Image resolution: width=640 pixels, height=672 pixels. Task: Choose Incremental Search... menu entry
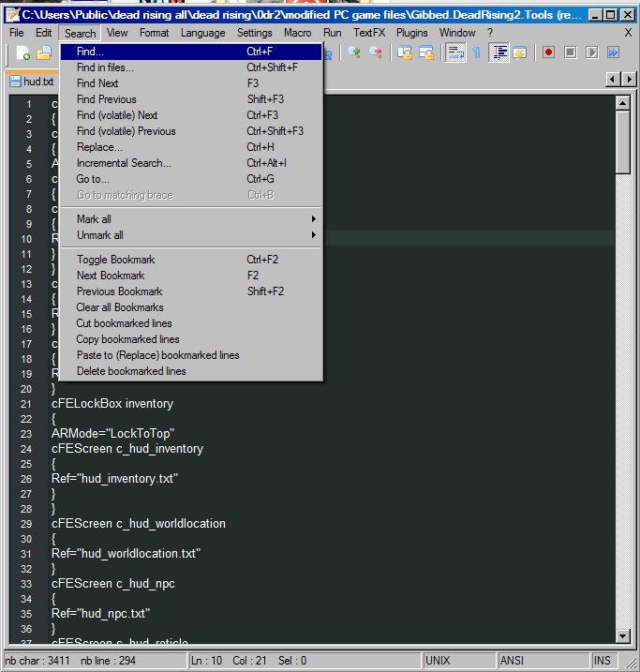(x=191, y=163)
